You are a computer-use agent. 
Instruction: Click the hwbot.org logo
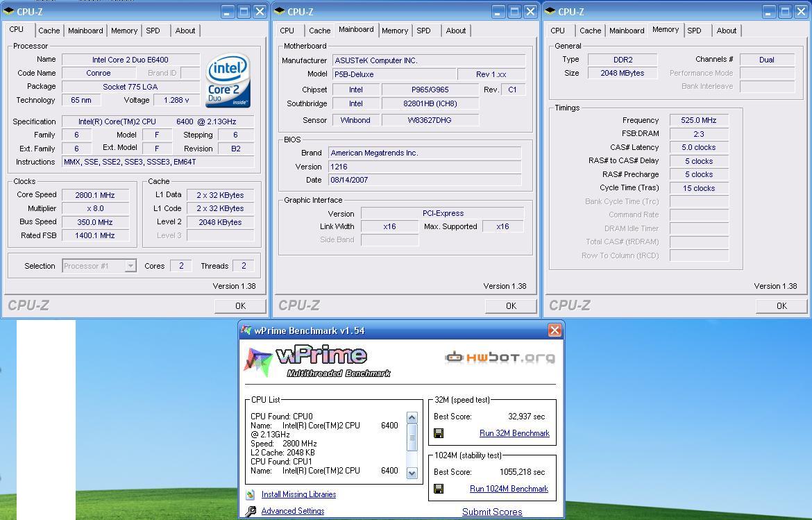[x=500, y=358]
